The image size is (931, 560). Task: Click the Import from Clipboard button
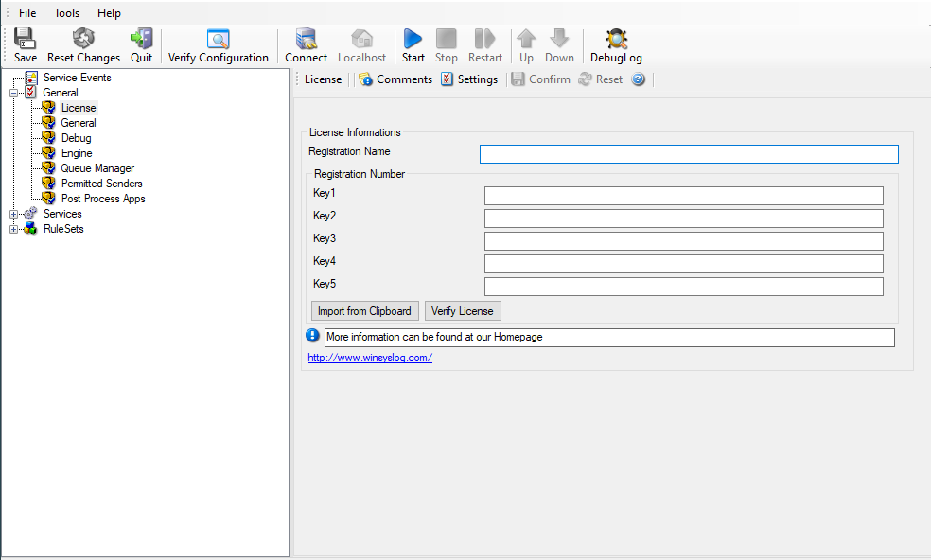(364, 311)
